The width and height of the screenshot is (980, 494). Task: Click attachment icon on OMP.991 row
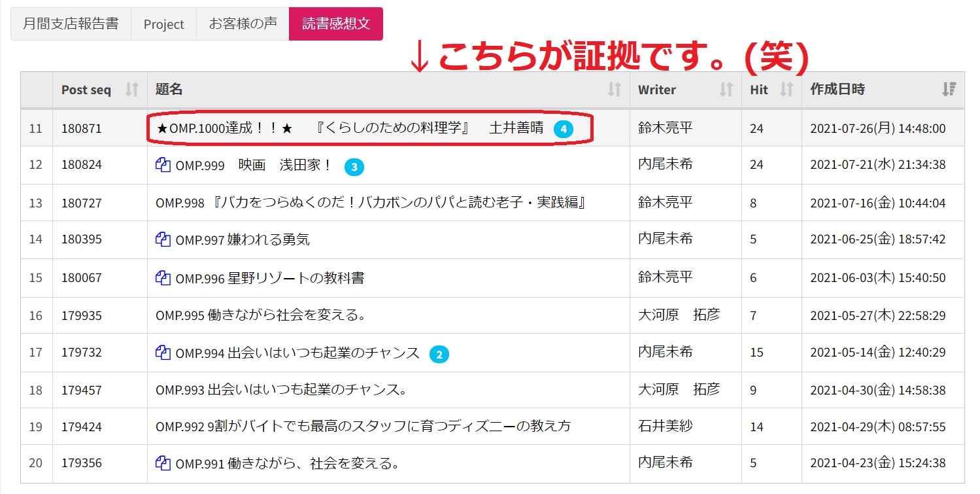tap(163, 464)
